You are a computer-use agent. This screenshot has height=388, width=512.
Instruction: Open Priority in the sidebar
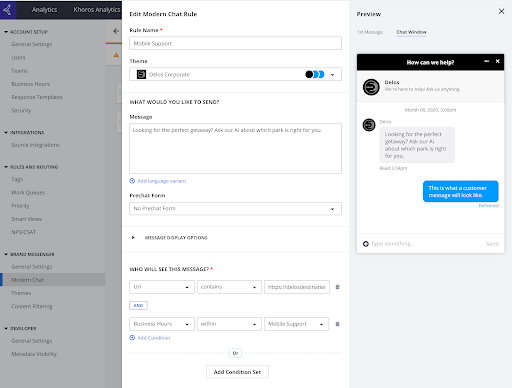20,206
